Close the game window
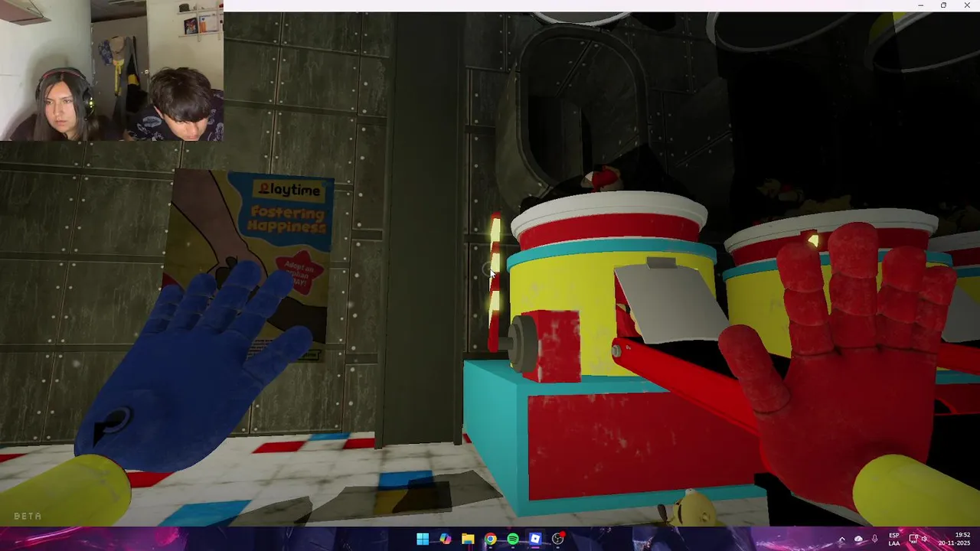This screenshot has width=980, height=551. 966,5
